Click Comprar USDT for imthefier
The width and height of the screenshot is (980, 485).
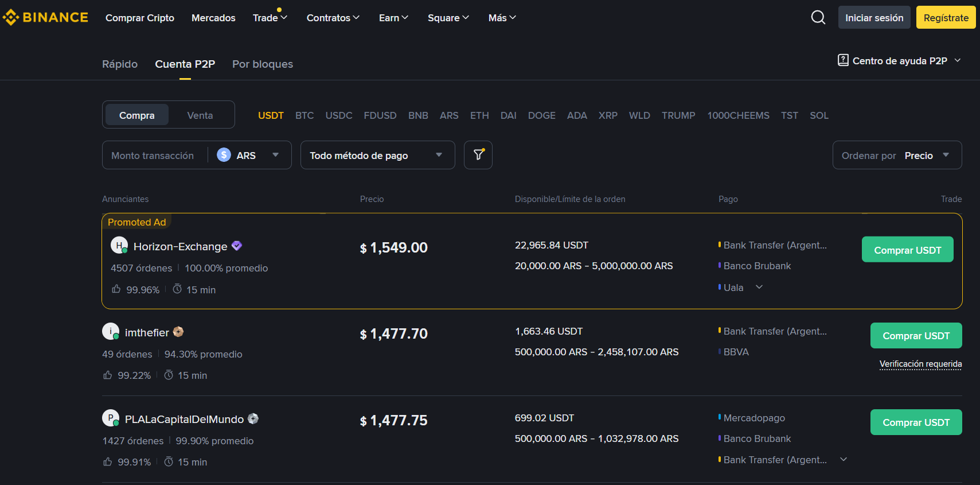point(916,336)
